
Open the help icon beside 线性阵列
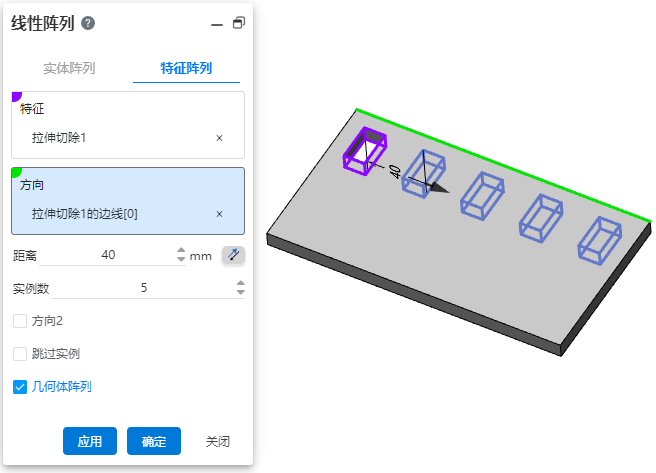pyautogui.click(x=88, y=23)
